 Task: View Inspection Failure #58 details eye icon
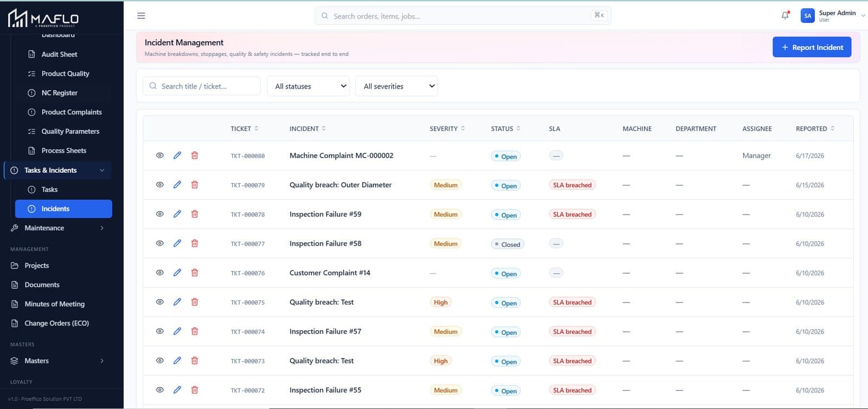160,243
